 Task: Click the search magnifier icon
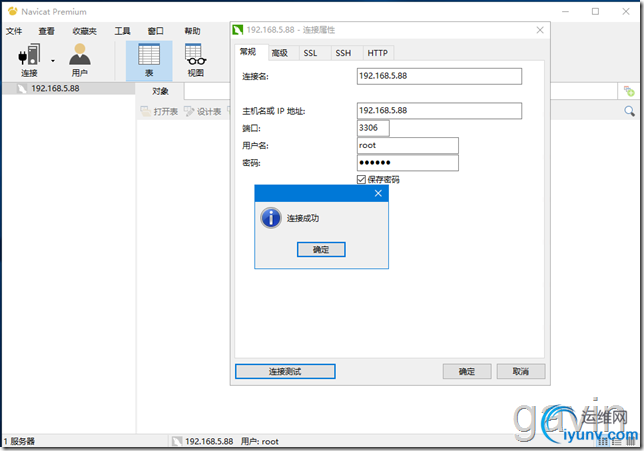(x=629, y=110)
